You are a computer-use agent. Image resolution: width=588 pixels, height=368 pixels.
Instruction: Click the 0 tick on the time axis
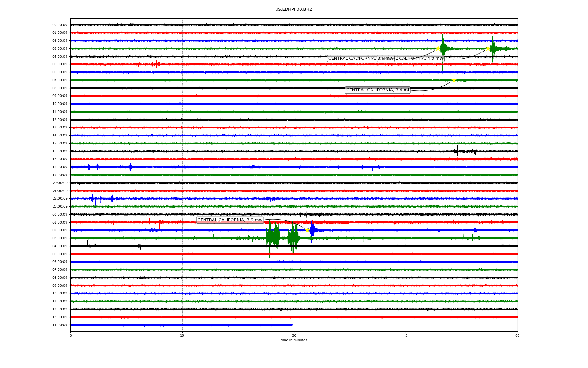71,335
